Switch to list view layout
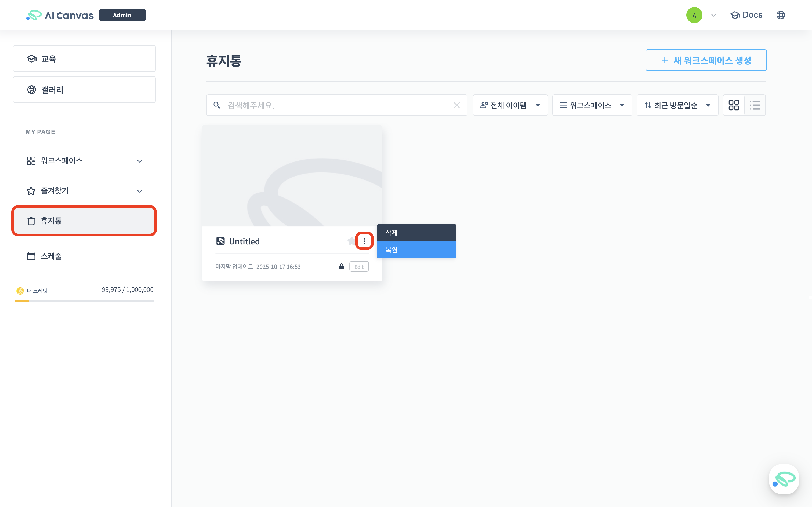Image resolution: width=812 pixels, height=507 pixels. 755,105
